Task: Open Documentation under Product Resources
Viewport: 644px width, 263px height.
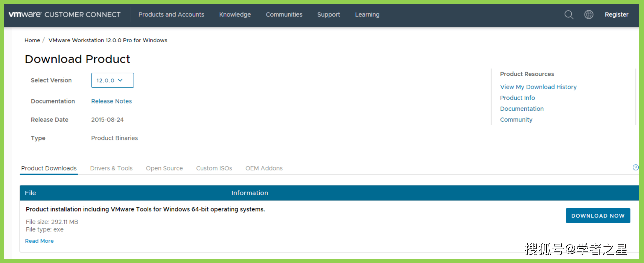Action: point(522,109)
